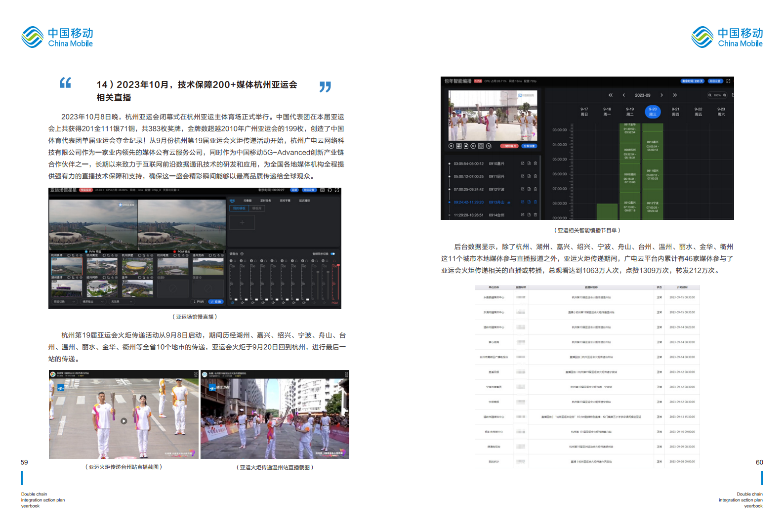The height and width of the screenshot is (532, 784).
Task: Toggle headphone monitor for channel 1
Action: [x=235, y=261]
